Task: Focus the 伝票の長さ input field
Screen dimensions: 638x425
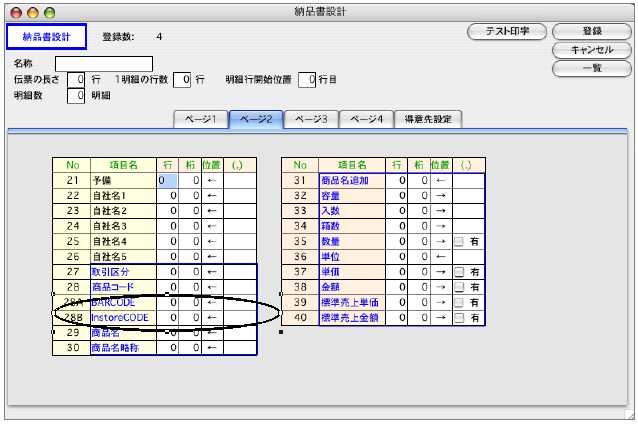Action: [x=77, y=80]
